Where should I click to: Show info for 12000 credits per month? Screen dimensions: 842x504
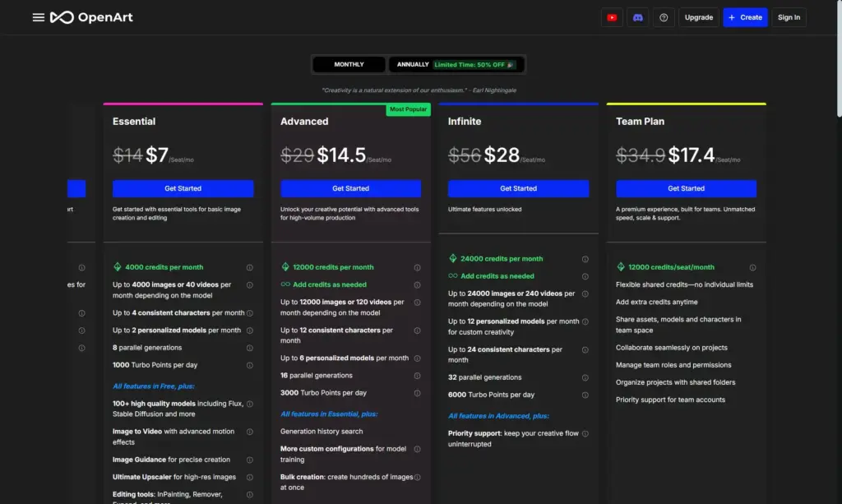click(417, 267)
